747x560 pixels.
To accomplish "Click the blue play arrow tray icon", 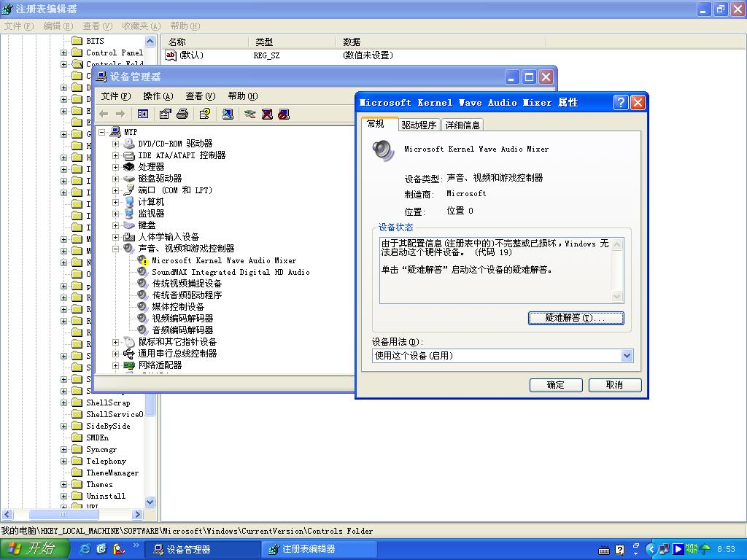I will pos(678,549).
